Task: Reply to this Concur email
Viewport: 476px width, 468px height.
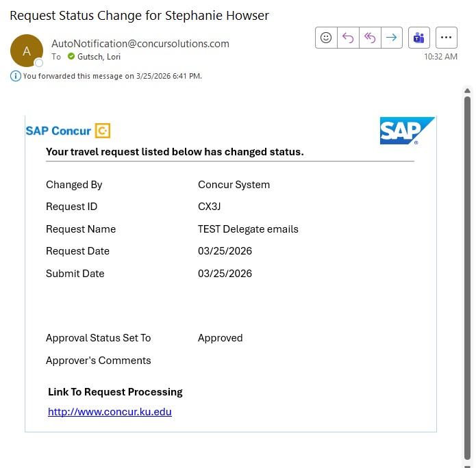Action: [348, 38]
